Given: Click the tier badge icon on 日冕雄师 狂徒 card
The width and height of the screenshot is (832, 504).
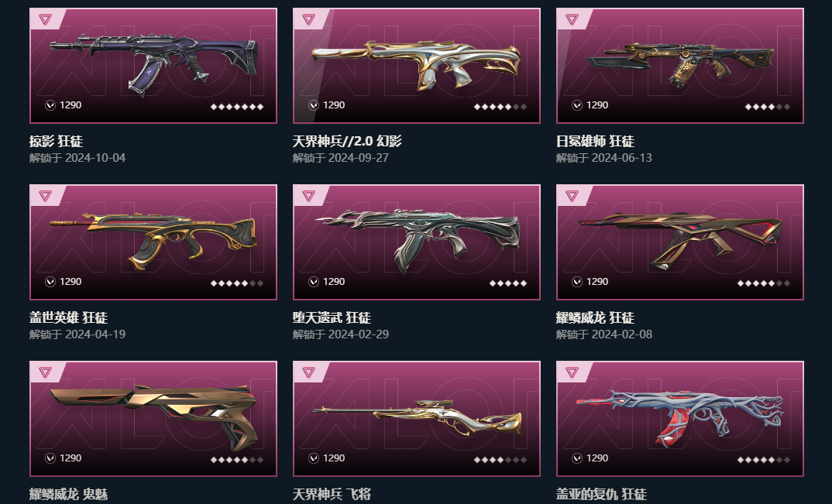Looking at the screenshot, I should (572, 19).
